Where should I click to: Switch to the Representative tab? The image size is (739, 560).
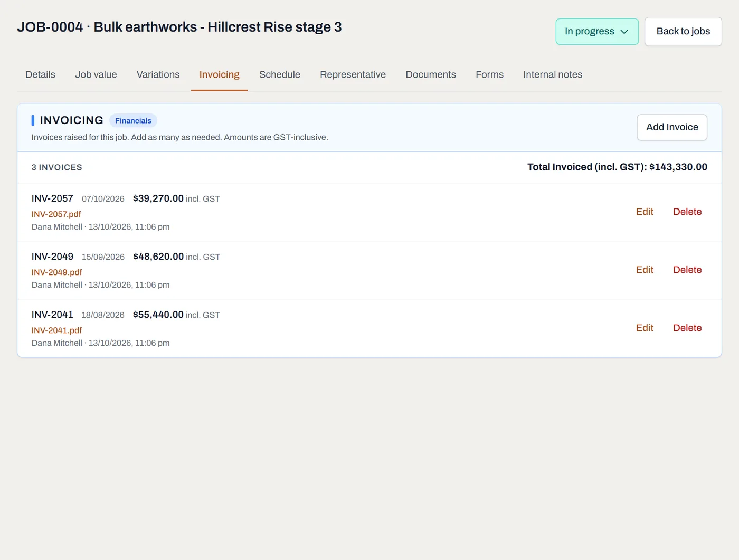pos(353,75)
